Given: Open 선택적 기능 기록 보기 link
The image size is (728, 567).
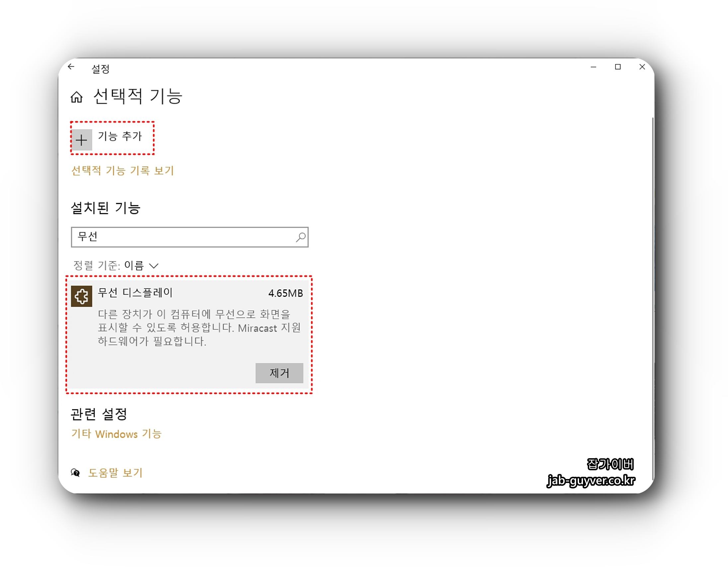Looking at the screenshot, I should 123,171.
